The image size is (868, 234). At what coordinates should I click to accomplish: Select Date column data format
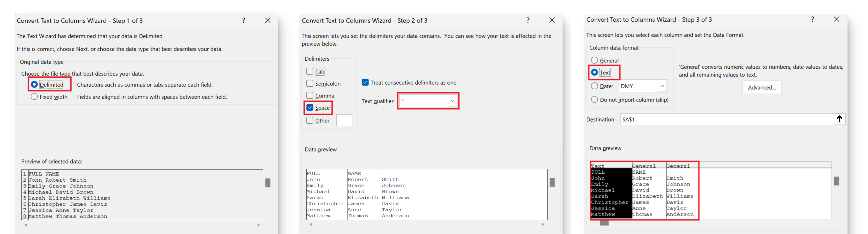595,86
